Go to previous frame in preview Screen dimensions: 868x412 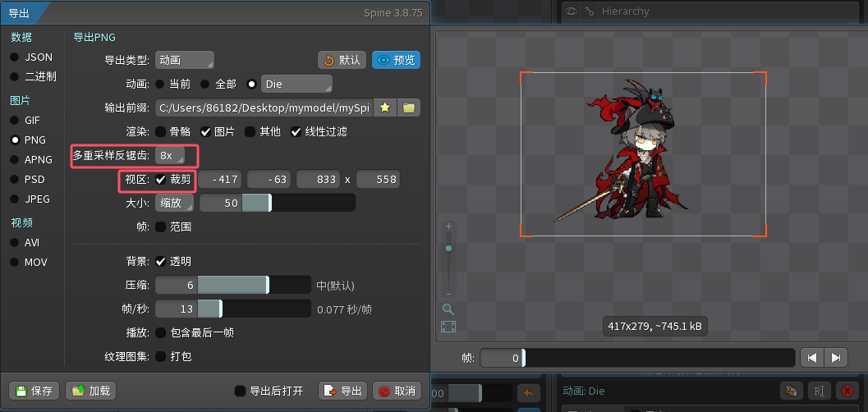(x=812, y=358)
